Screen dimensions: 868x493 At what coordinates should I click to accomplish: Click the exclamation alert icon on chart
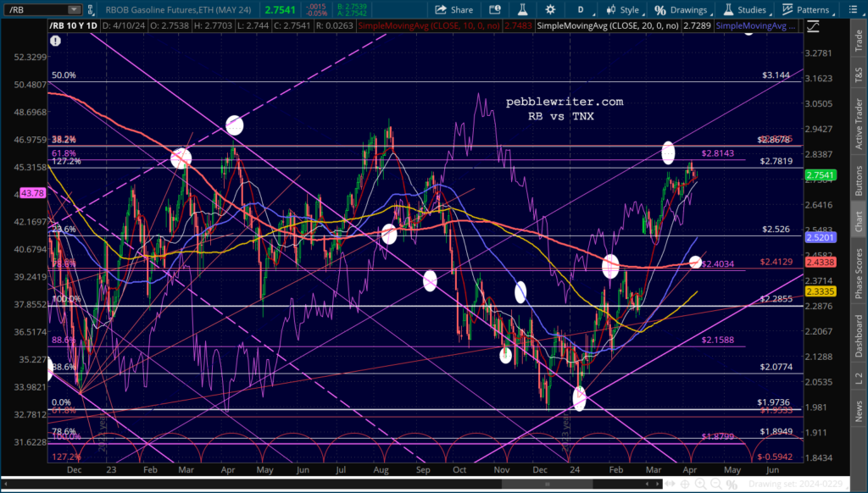[57, 40]
